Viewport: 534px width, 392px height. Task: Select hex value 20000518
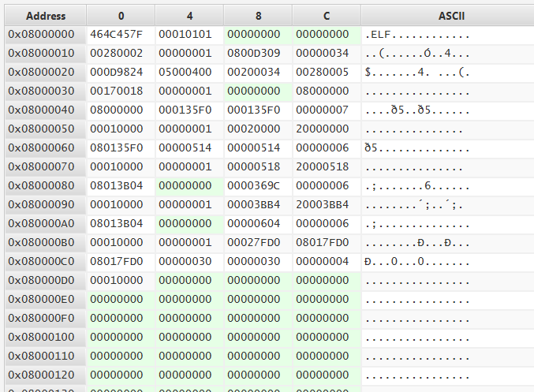tap(327, 166)
